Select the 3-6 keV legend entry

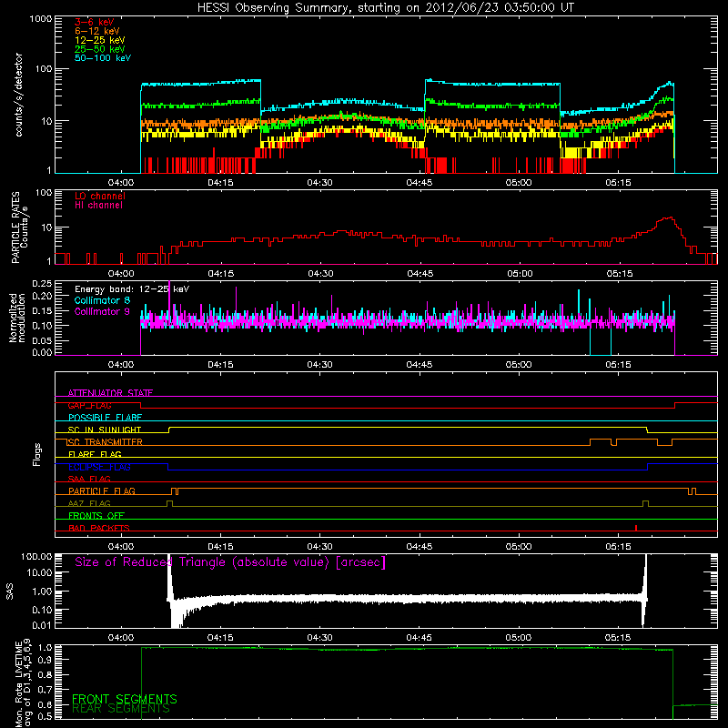(95, 22)
